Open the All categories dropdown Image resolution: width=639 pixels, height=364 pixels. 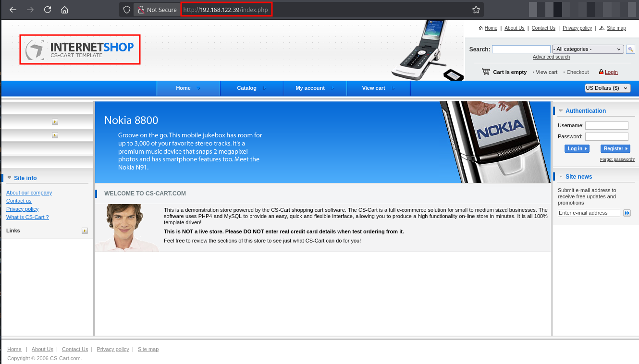pyautogui.click(x=588, y=49)
